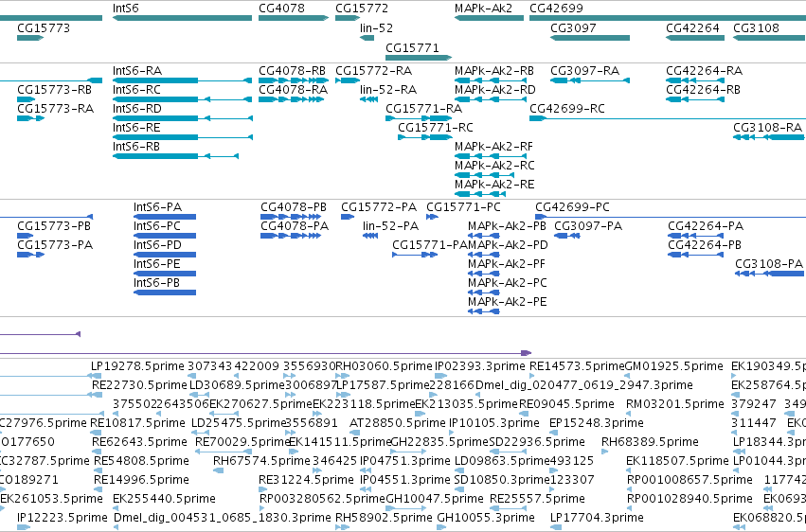
Task: Select the RE14573.5prime EST label
Action: [x=577, y=366]
